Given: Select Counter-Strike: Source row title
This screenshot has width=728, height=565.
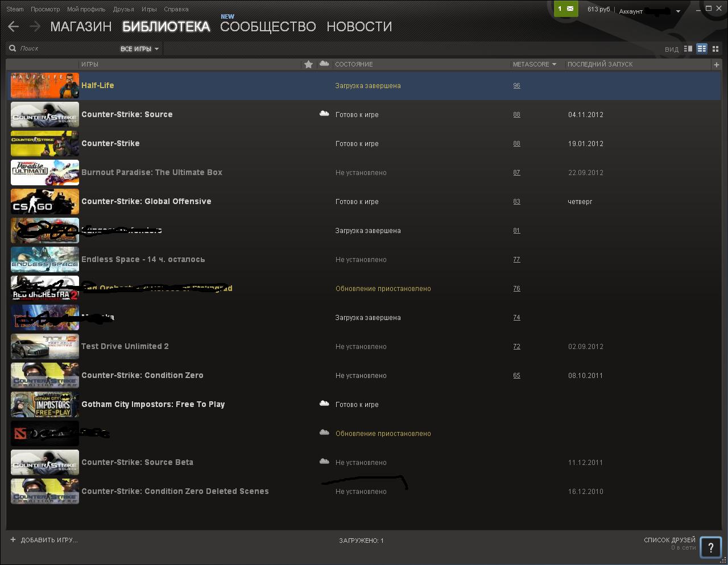Looking at the screenshot, I should pyautogui.click(x=127, y=114).
